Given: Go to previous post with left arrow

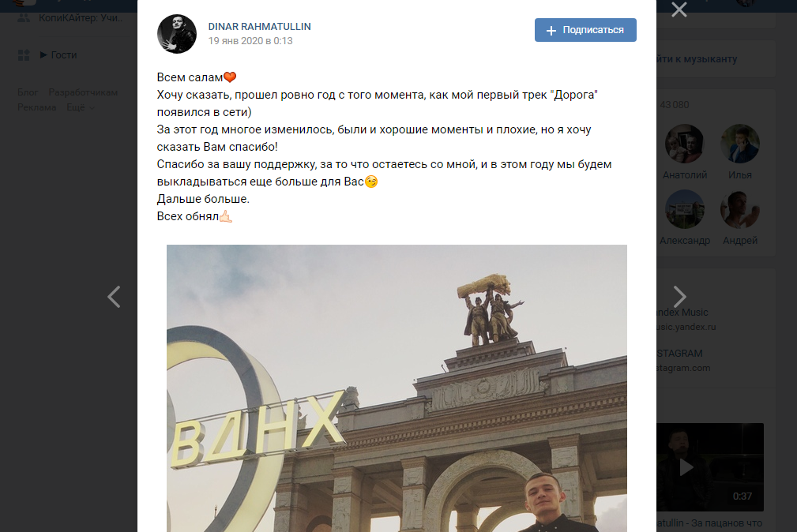Looking at the screenshot, I should tap(114, 297).
